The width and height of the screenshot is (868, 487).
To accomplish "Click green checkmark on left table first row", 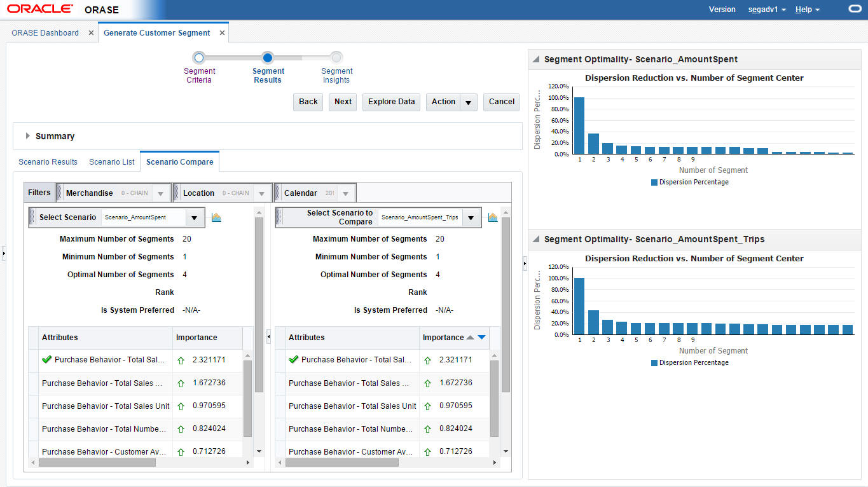I will click(46, 359).
